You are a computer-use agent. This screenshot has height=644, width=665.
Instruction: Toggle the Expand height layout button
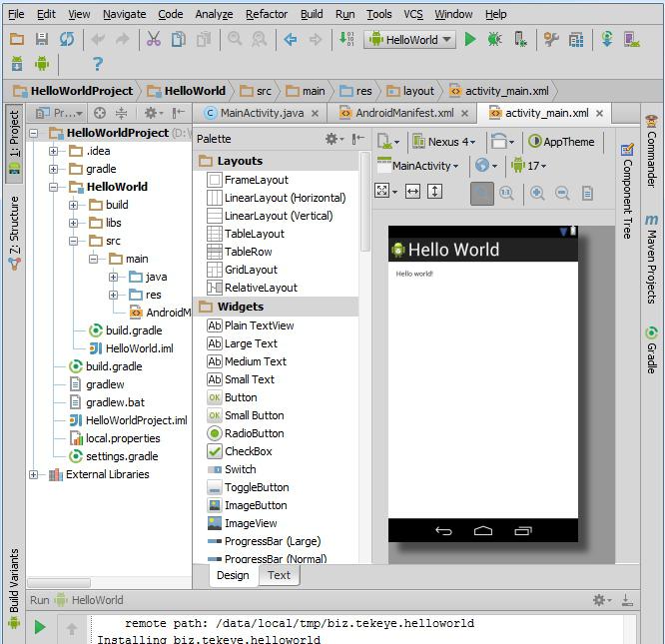434,192
